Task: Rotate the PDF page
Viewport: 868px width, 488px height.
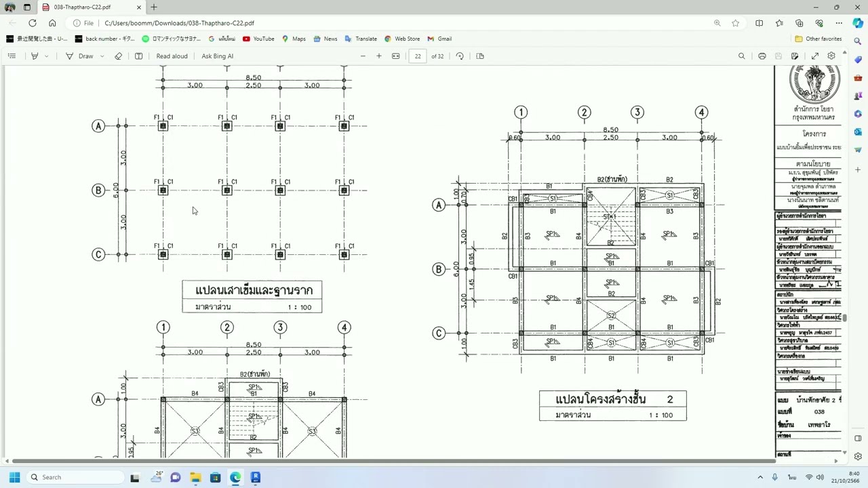Action: click(460, 56)
